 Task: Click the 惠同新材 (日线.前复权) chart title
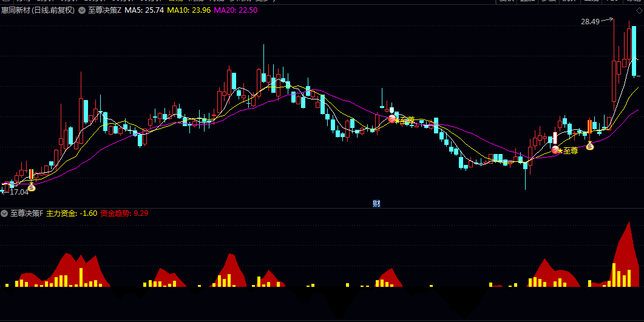coord(38,10)
